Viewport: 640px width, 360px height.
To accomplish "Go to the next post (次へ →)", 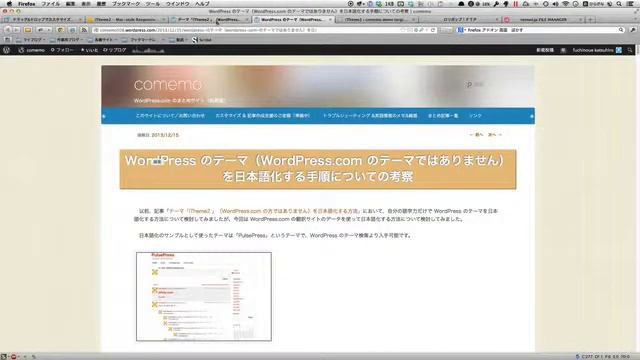I will click(495, 134).
